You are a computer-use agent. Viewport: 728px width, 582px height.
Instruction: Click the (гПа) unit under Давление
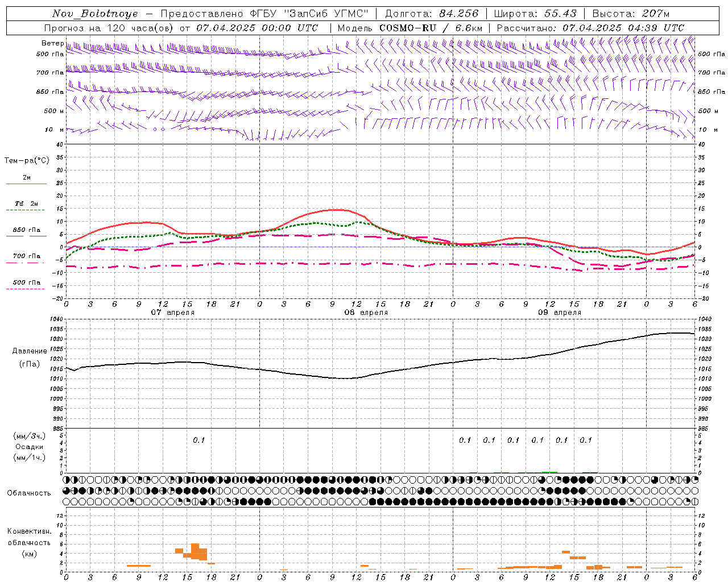tap(29, 364)
